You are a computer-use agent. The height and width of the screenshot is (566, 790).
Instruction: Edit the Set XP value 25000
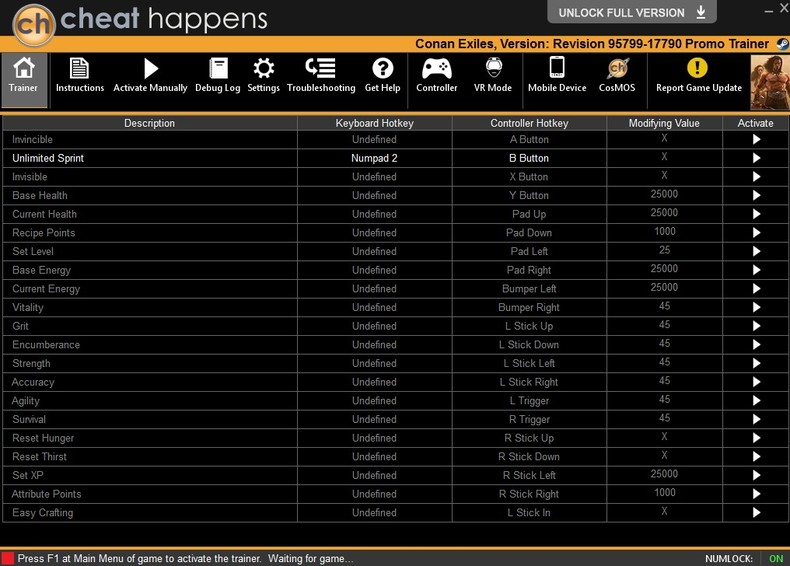[664, 474]
